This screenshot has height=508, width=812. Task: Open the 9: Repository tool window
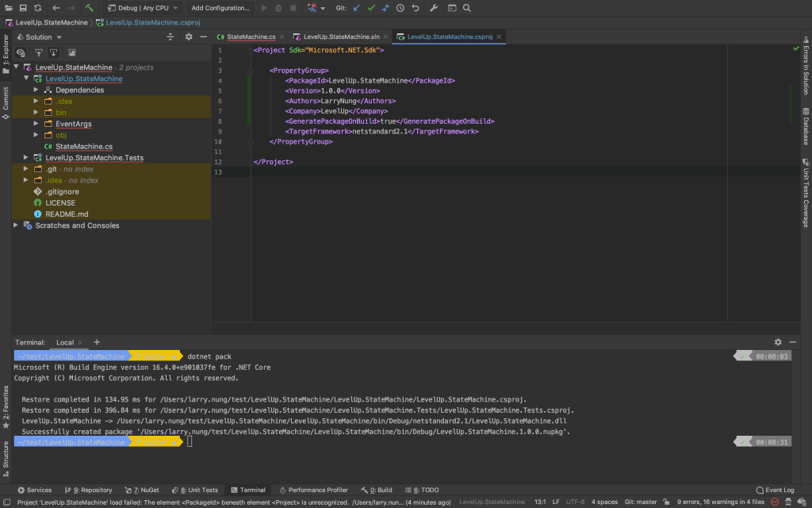[89, 490]
